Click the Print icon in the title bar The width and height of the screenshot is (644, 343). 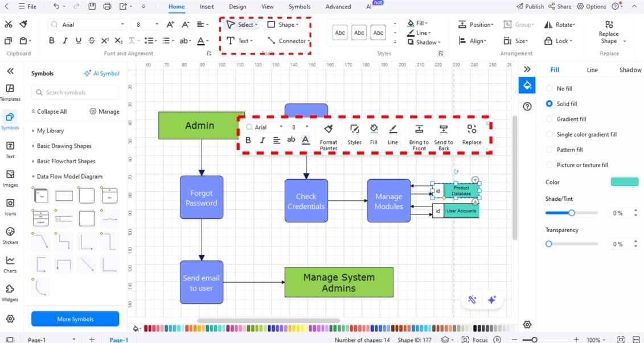[107, 6]
